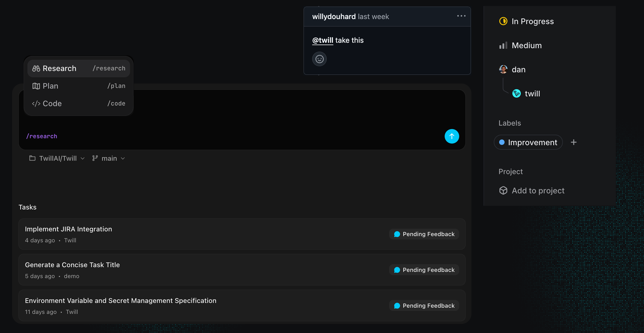Click the Add to project cube icon

(503, 191)
